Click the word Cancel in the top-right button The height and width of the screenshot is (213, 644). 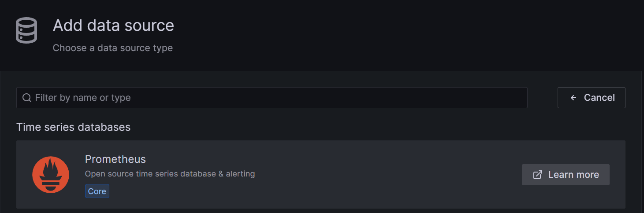tap(599, 98)
